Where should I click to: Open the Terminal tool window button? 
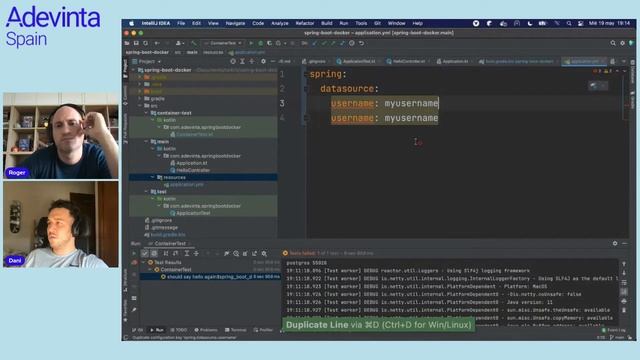(x=236, y=330)
